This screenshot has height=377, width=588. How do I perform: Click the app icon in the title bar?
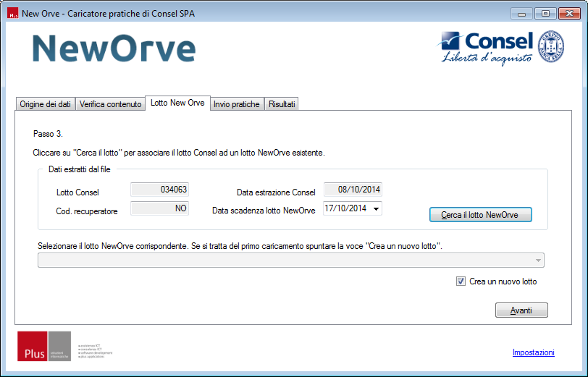coord(13,14)
